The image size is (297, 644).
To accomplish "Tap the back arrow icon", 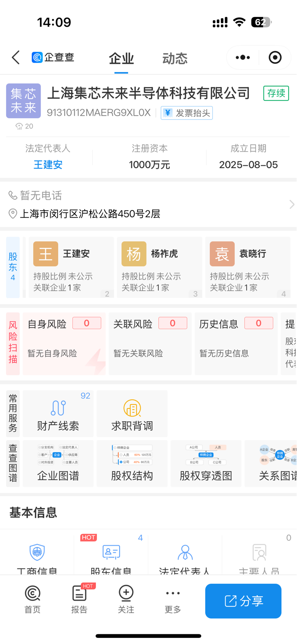I will click(x=16, y=58).
